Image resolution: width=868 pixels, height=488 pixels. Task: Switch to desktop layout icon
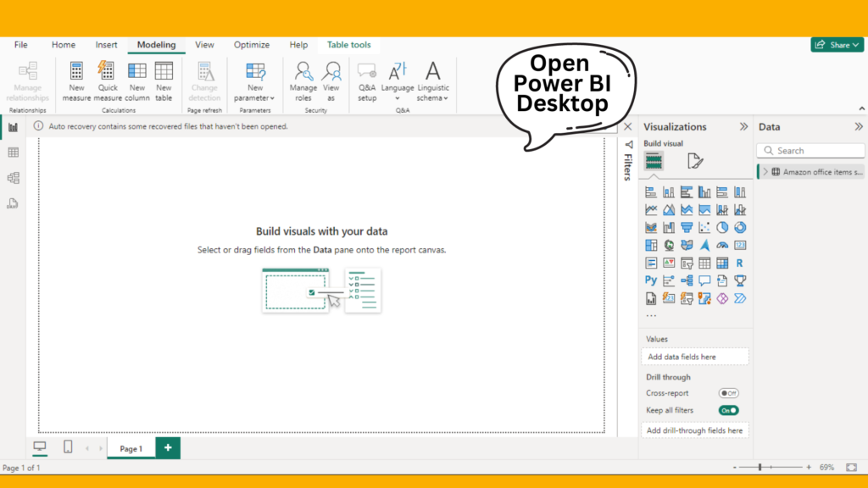(x=40, y=446)
